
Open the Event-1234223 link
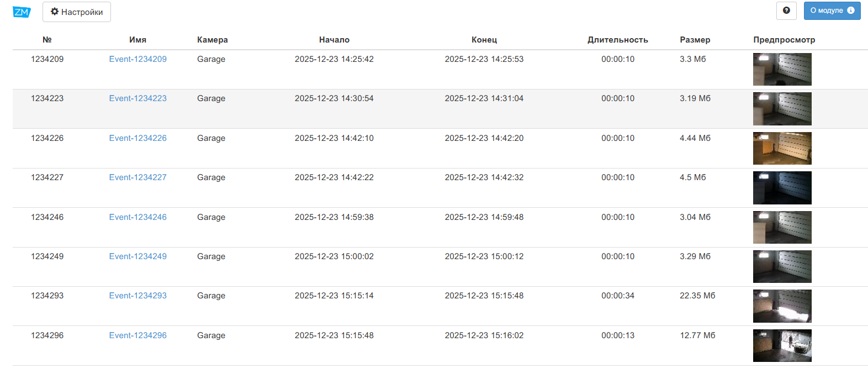(x=138, y=98)
